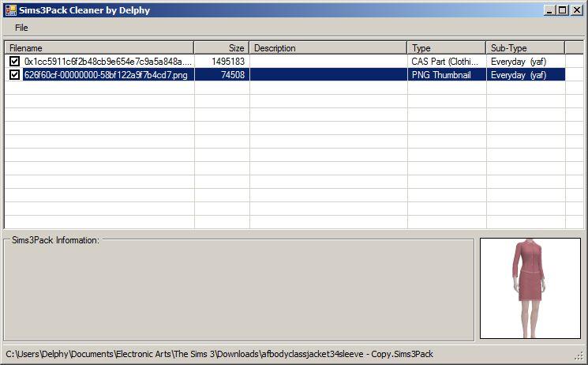The height and width of the screenshot is (365, 588).
Task: Maximize the Sims3Pack Cleaner window
Action: click(x=563, y=10)
